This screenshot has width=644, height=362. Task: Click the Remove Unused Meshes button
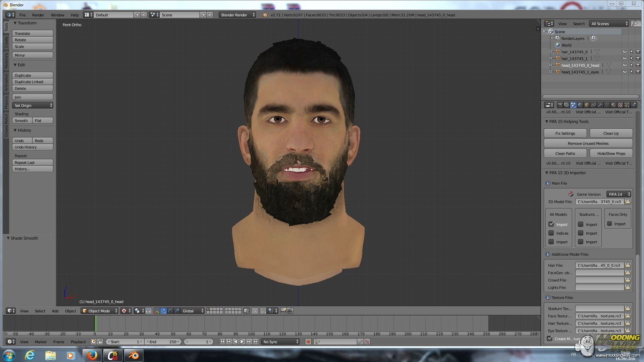click(588, 143)
